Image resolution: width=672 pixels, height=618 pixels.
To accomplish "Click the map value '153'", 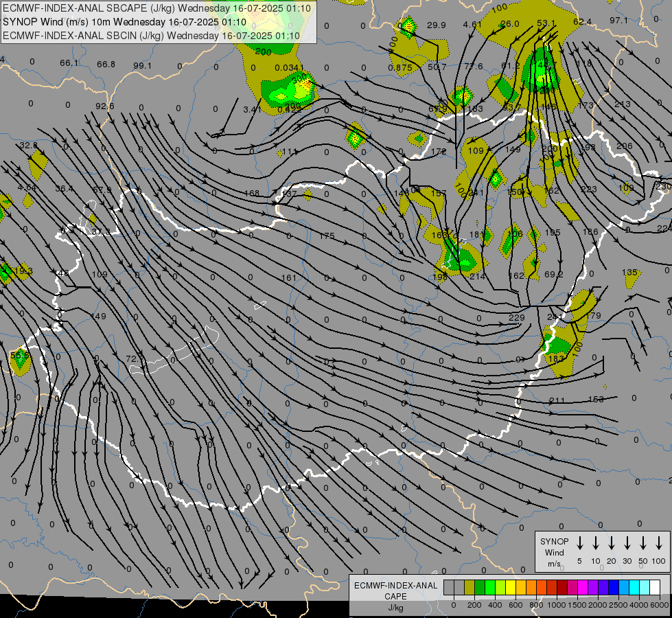I will pyautogui.click(x=596, y=399).
